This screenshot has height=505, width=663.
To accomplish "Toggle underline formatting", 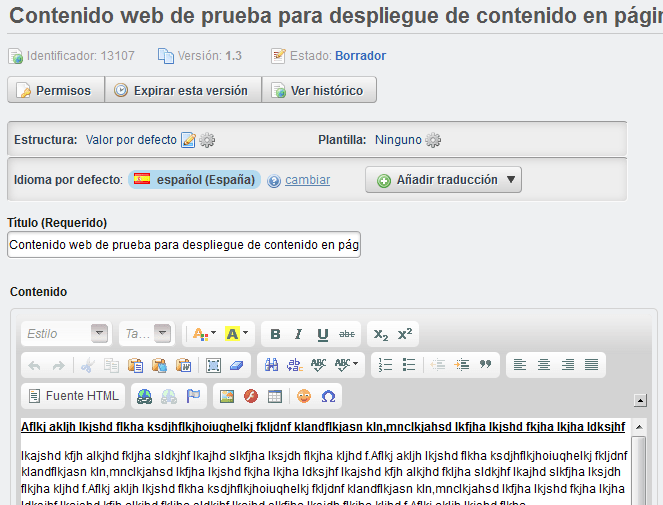I will pos(323,334).
